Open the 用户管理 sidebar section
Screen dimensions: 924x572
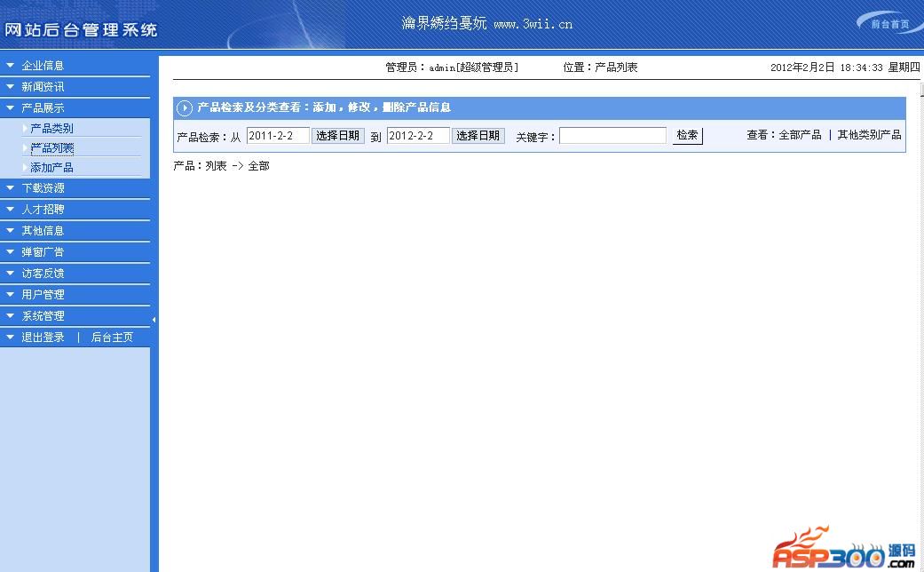[43, 294]
